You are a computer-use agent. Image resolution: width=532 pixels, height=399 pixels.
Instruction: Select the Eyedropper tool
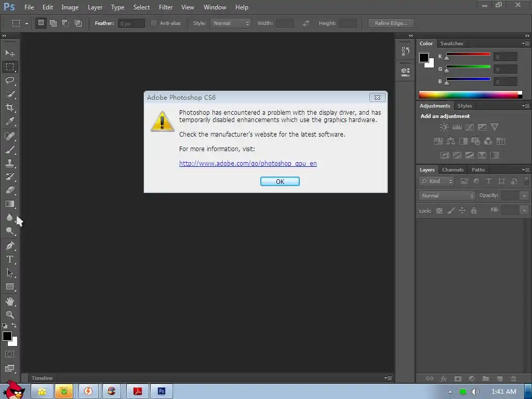tap(10, 121)
